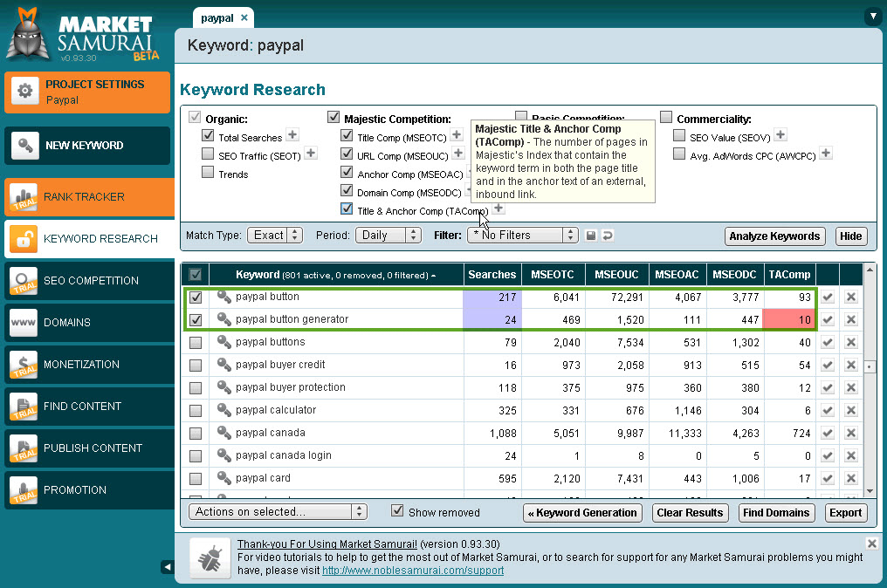887x588 pixels.
Task: Enable SEO Value (SEOV) checkbox
Action: coord(679,136)
